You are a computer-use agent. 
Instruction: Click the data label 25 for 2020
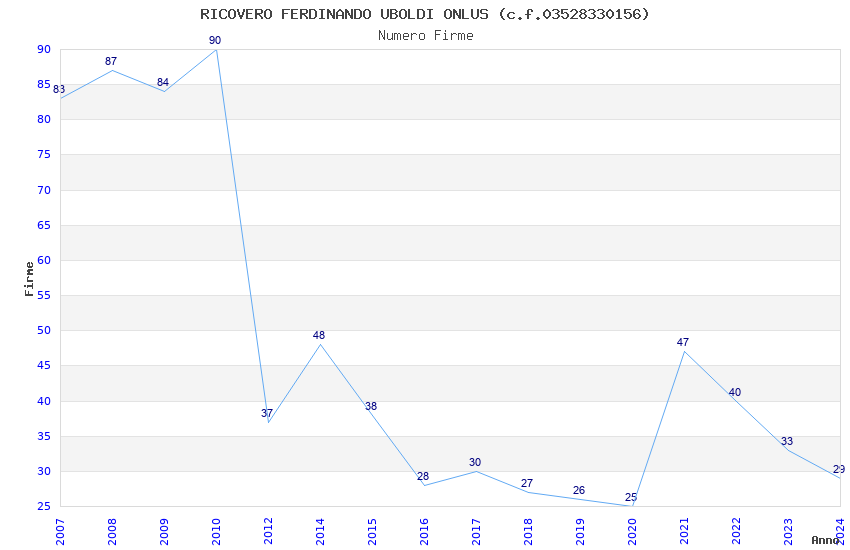631,497
